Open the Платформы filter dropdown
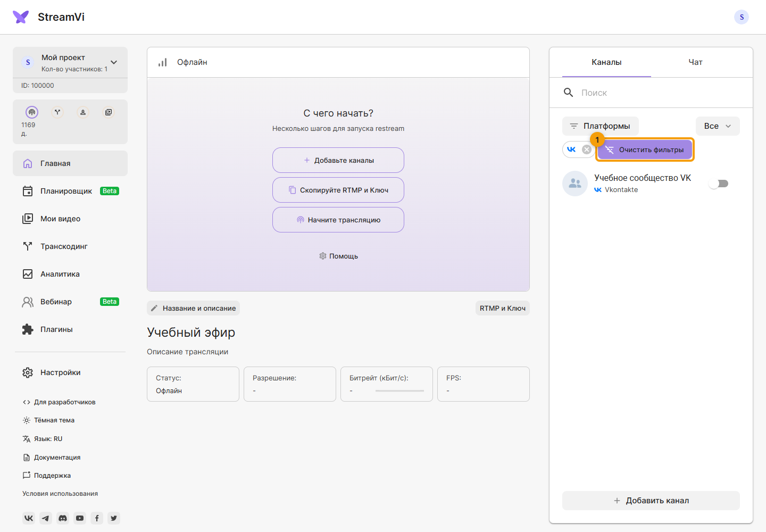The height and width of the screenshot is (532, 766). coord(601,126)
